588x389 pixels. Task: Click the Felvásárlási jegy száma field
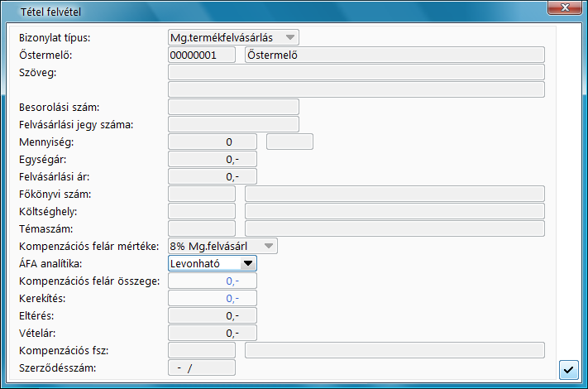[x=233, y=124]
